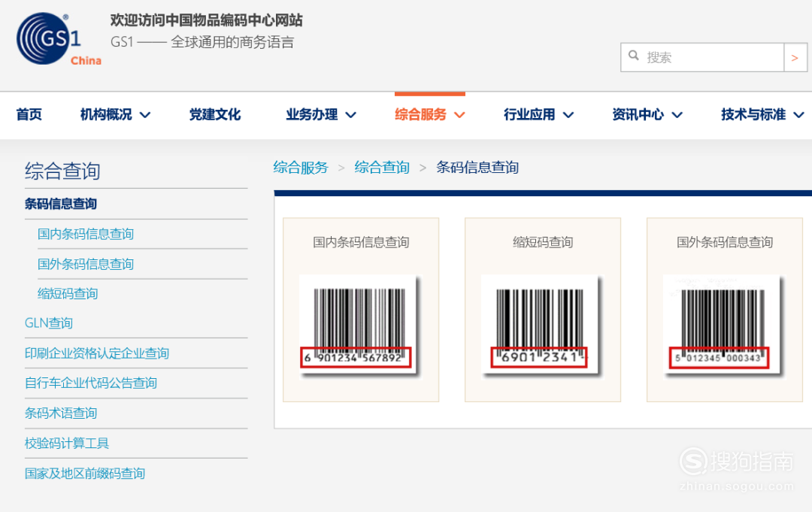Open 国家及地区前缀码查询 sidebar link
Viewport: 812px width, 512px height.
click(x=85, y=473)
